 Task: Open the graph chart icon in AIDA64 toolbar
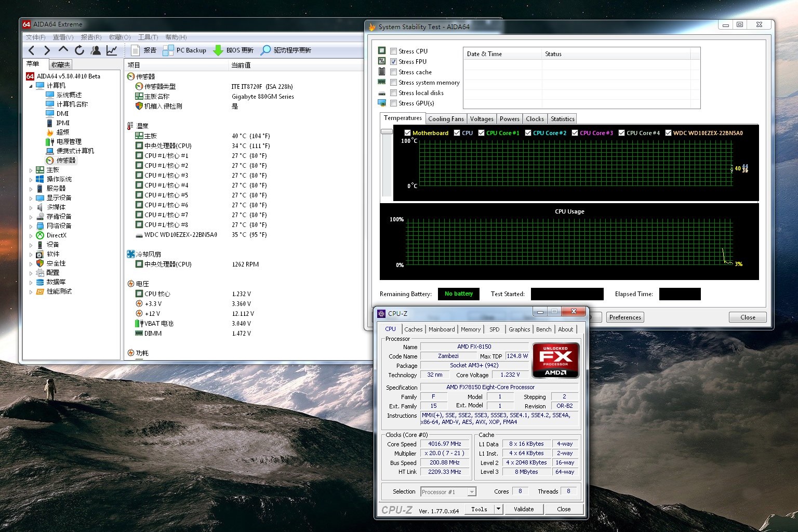click(x=112, y=50)
